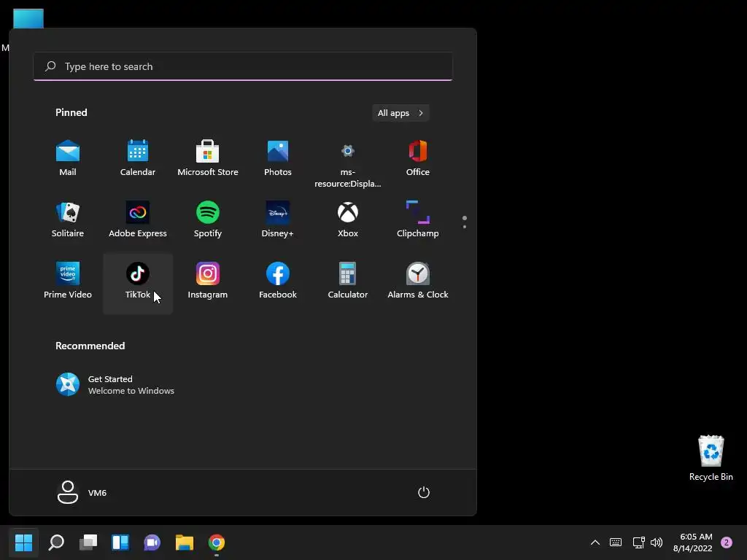Launch the Office app
Viewport: 747px width, 560px height.
click(418, 159)
